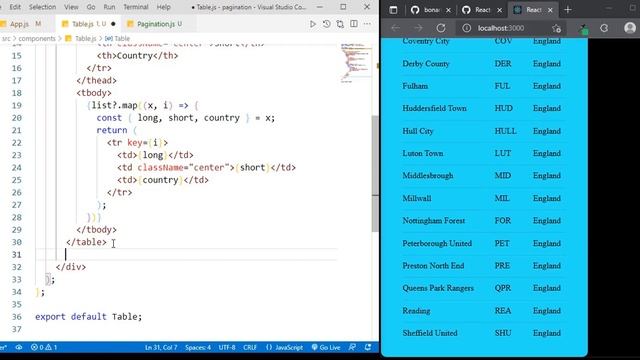This screenshot has height=360, width=640.
Task: Reload the localhost page
Action: pyautogui.click(x=441, y=28)
